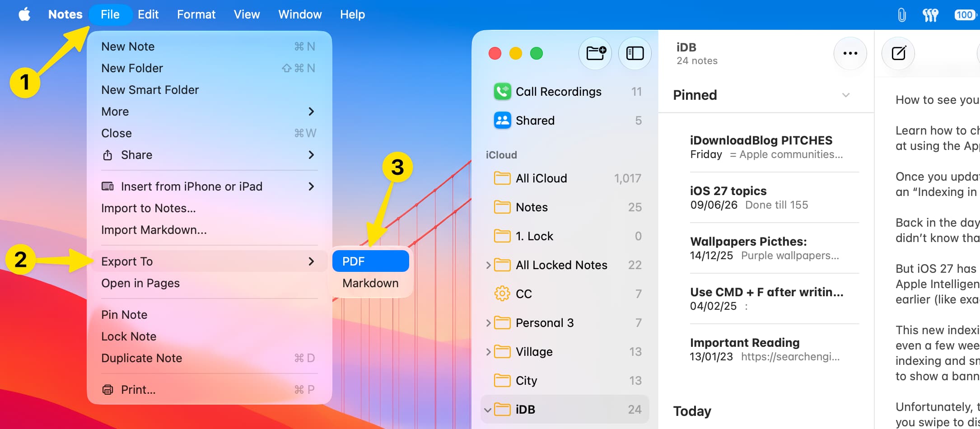Open the Help menu
Viewport: 980px width, 429px height.
352,14
